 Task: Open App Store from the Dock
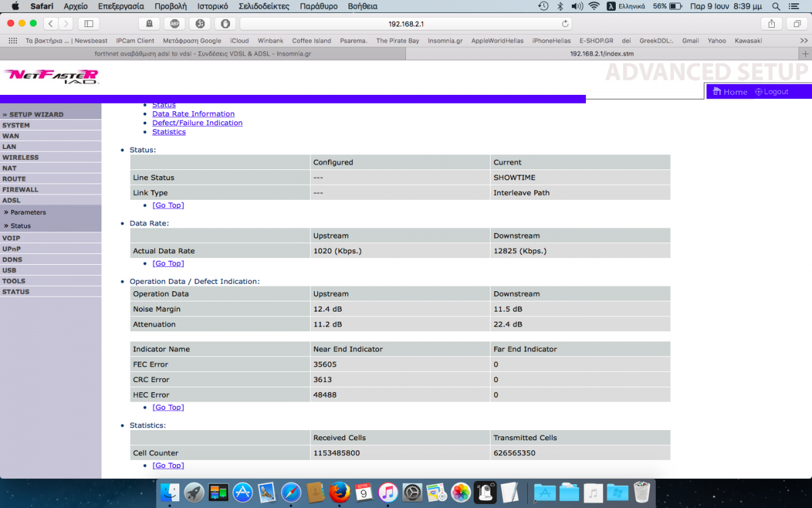pyautogui.click(x=242, y=492)
